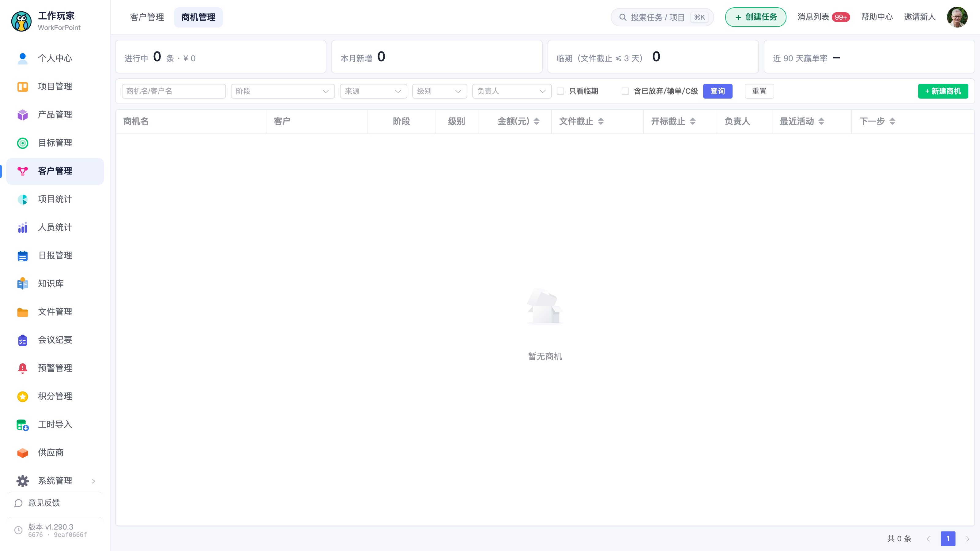Click the WorkForPoint owl logo
Viewport: 980px width, 551px height.
pyautogui.click(x=21, y=21)
